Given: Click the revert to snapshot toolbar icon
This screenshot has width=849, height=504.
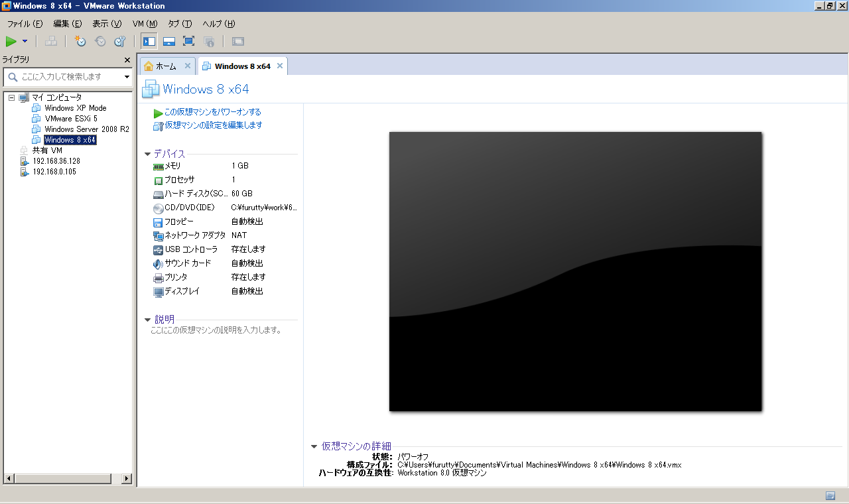Looking at the screenshot, I should (x=100, y=41).
